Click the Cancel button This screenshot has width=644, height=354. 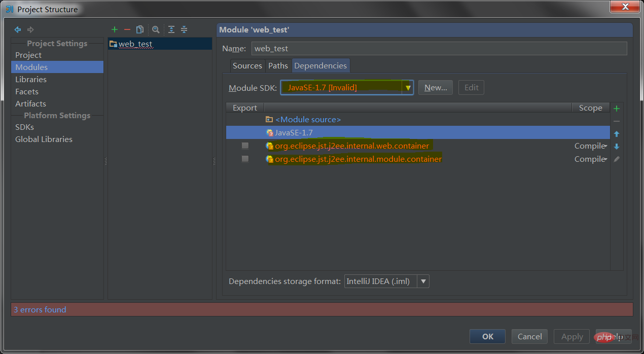click(x=530, y=336)
